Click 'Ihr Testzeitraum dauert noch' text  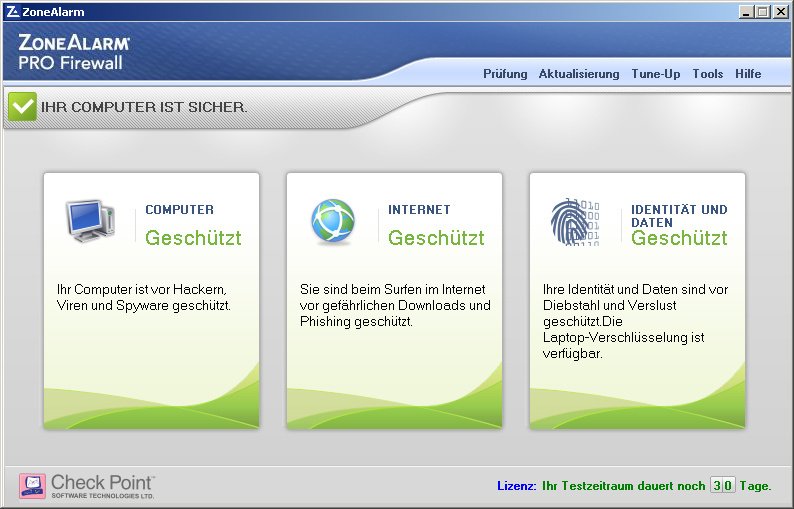coord(623,486)
